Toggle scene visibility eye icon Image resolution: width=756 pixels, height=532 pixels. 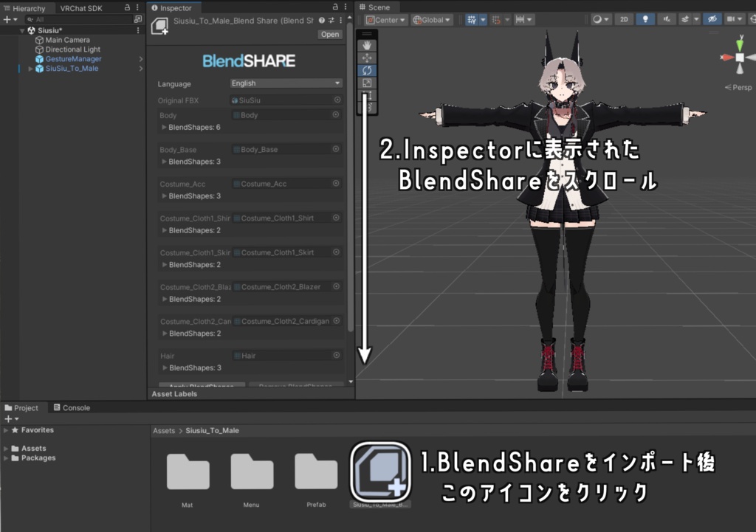[712, 19]
